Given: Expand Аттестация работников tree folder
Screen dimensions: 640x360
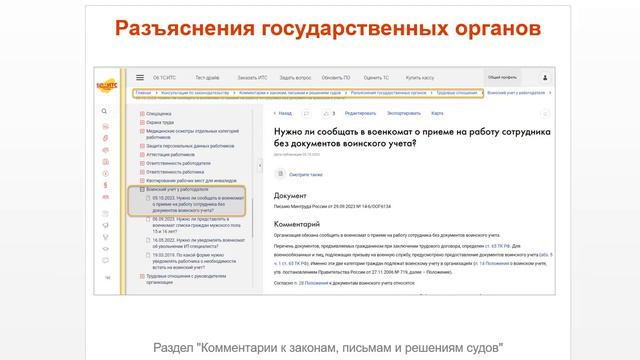Looking at the screenshot, I should 142,155.
